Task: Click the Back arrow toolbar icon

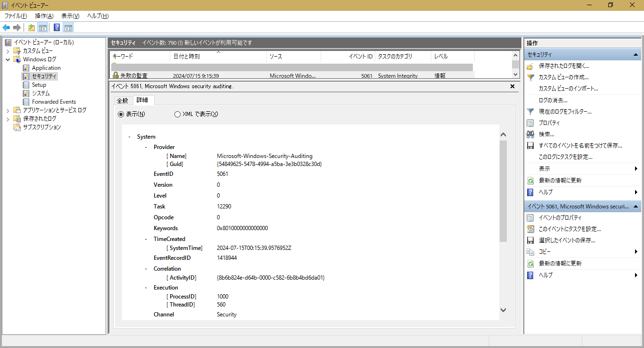Action: click(6, 27)
